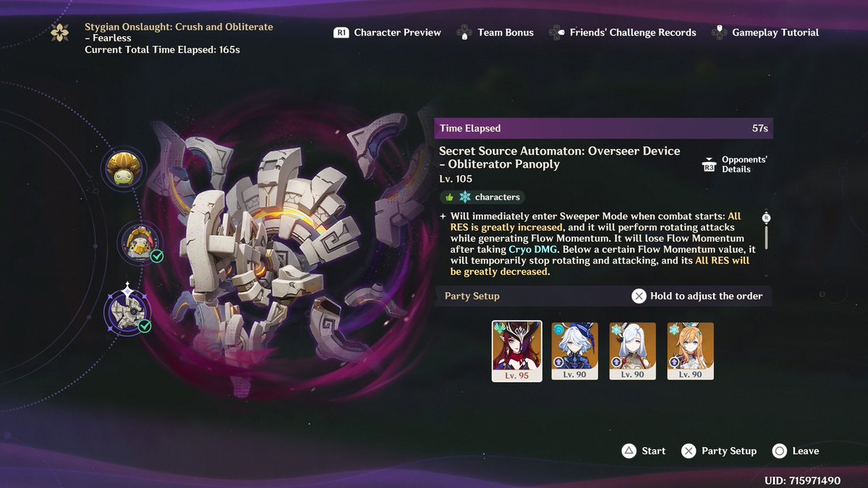Screen dimensions: 868x488
Task: Click the R3 Opponents' Details icon
Action: pyautogui.click(x=709, y=165)
